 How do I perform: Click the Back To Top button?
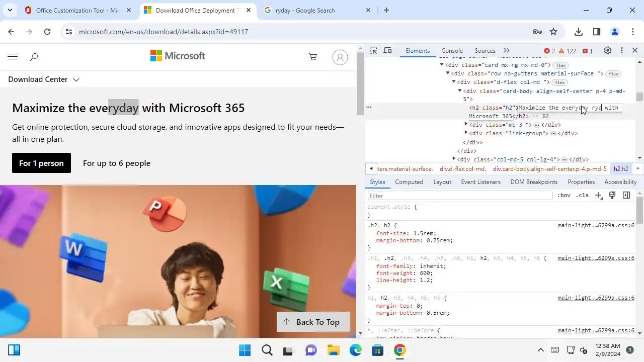(x=313, y=322)
